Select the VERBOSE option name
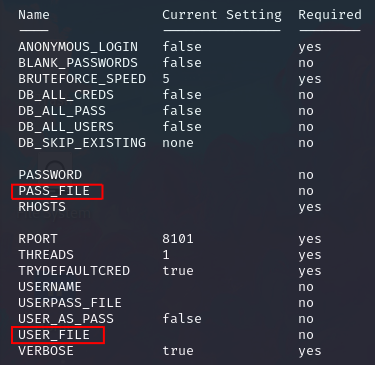The width and height of the screenshot is (375, 365). (46, 351)
